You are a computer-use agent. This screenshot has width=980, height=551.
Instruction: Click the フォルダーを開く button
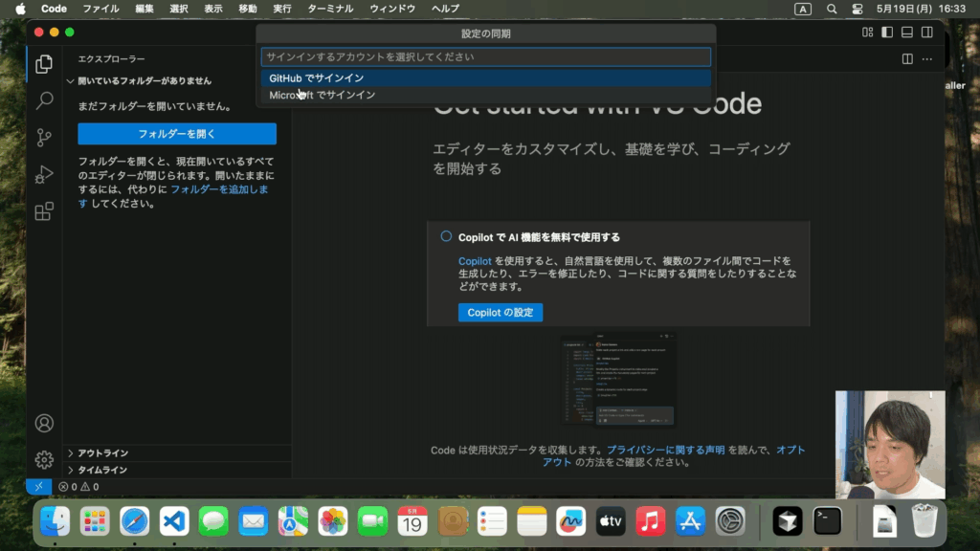point(177,134)
